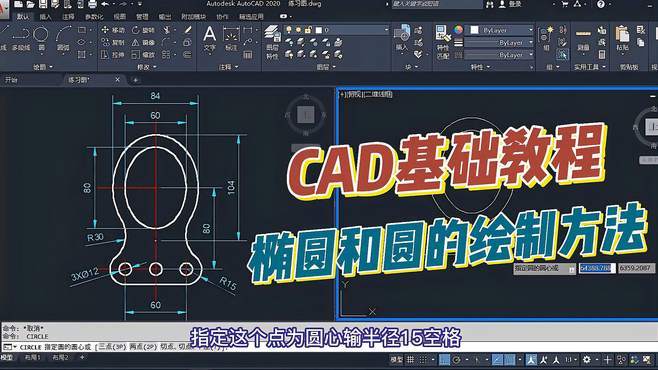Open the Start (开始) file tab
Image resolution: width=658 pixels, height=370 pixels.
11,80
